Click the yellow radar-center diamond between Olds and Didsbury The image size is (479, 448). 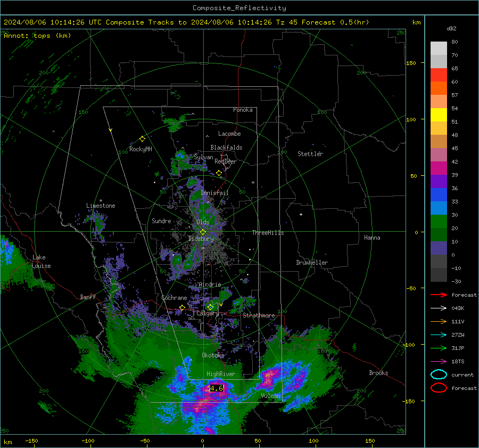[203, 232]
